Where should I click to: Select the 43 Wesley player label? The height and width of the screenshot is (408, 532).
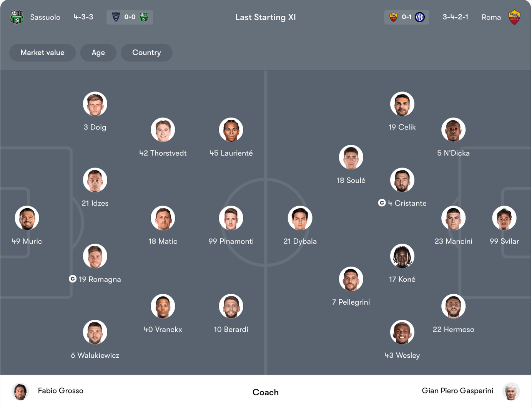tap(402, 355)
